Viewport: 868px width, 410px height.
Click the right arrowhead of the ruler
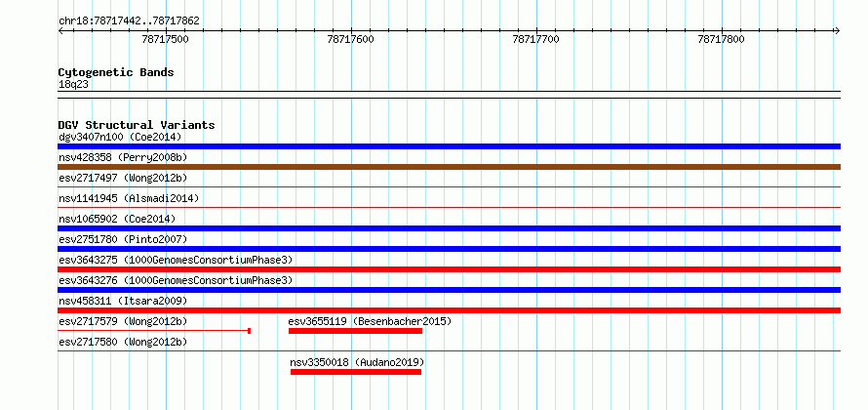click(837, 30)
